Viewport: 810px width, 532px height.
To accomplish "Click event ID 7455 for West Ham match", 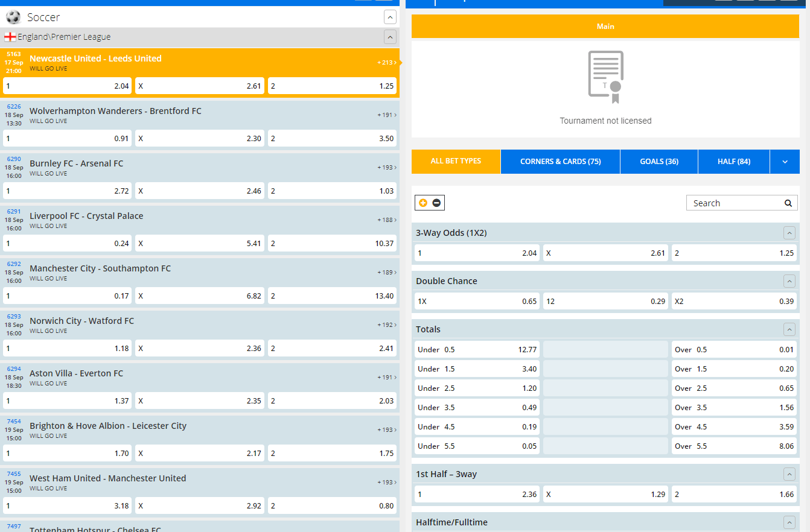I will pyautogui.click(x=14, y=474).
